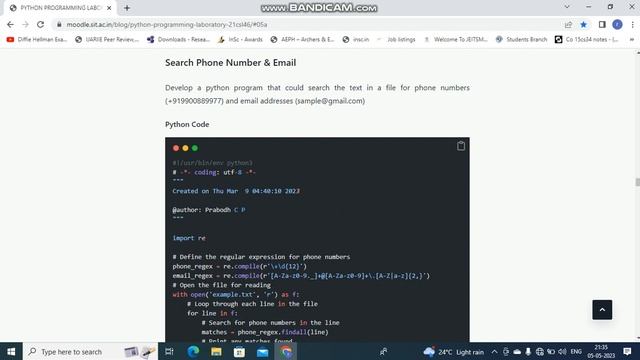The image size is (640, 360).
Task: Open the Mail app from the taskbar
Action: tap(262, 351)
